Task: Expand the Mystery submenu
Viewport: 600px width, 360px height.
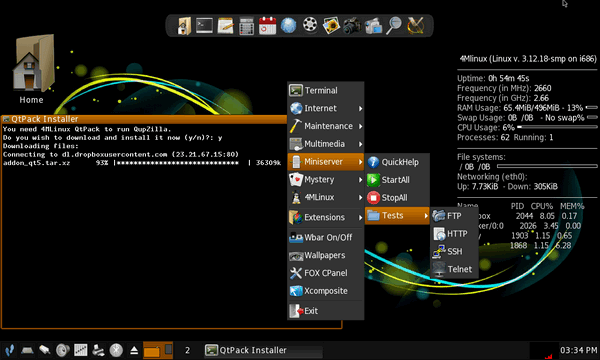Action: pos(325,179)
